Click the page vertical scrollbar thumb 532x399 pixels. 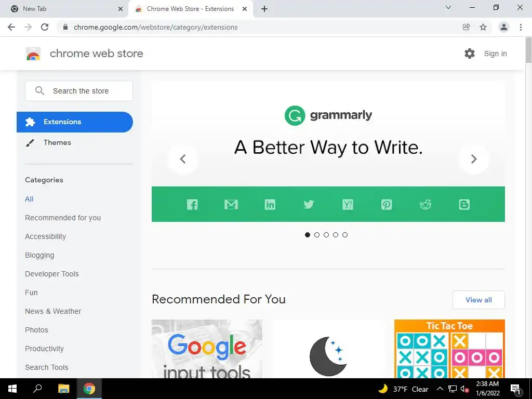[x=528, y=50]
